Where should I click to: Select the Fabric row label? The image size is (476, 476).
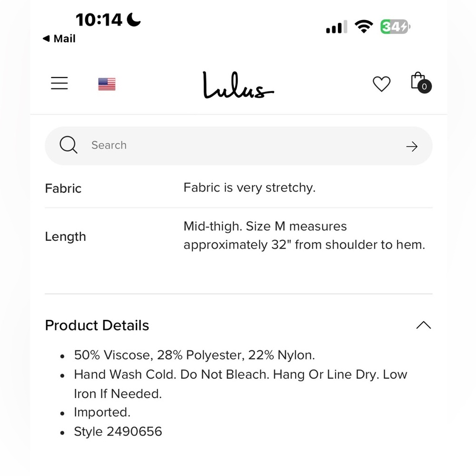(63, 188)
